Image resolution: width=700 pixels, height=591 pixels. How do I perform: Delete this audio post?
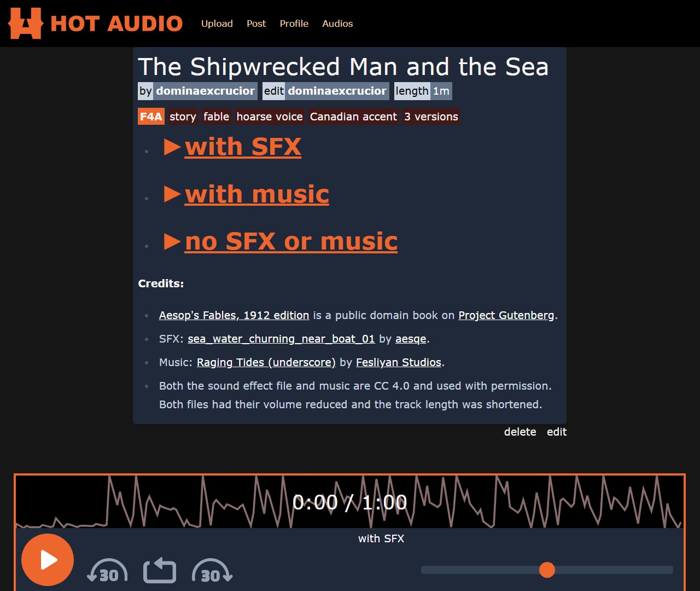pyautogui.click(x=520, y=432)
